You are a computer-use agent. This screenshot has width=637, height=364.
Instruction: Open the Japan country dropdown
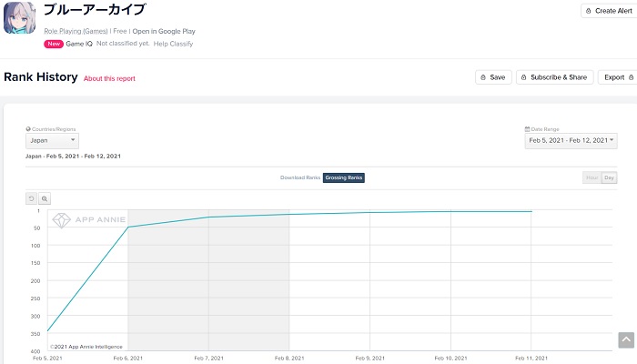point(52,140)
